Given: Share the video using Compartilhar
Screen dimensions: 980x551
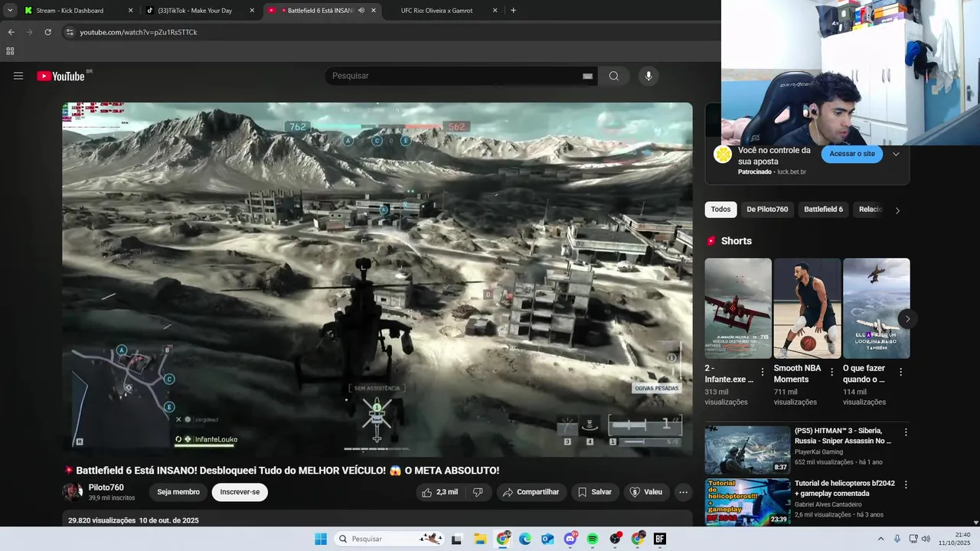Looking at the screenshot, I should pos(531,492).
